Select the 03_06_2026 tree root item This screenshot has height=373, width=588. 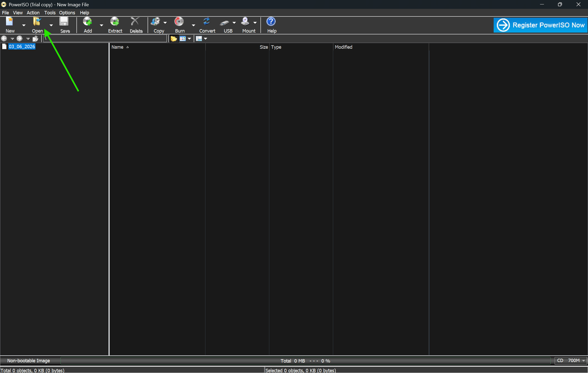(22, 47)
